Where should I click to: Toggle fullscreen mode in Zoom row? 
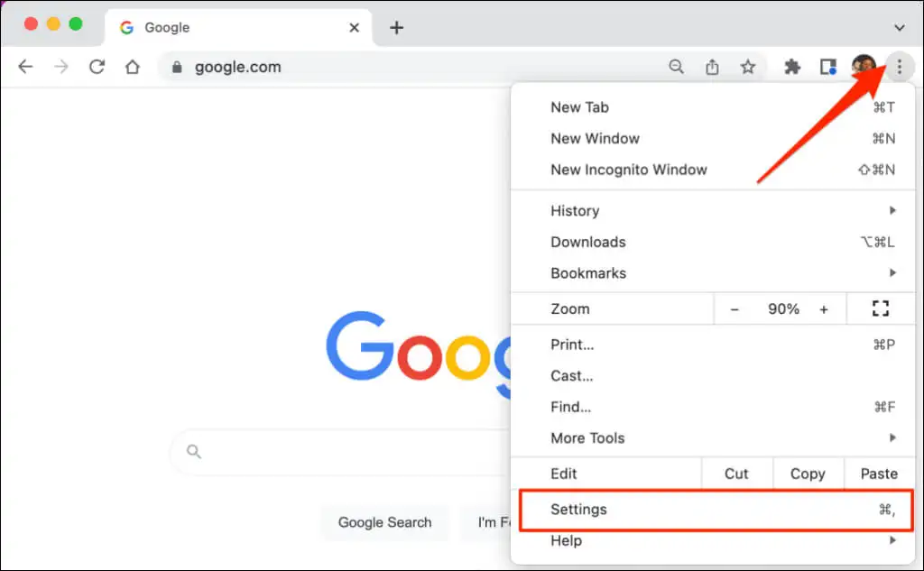[881, 309]
